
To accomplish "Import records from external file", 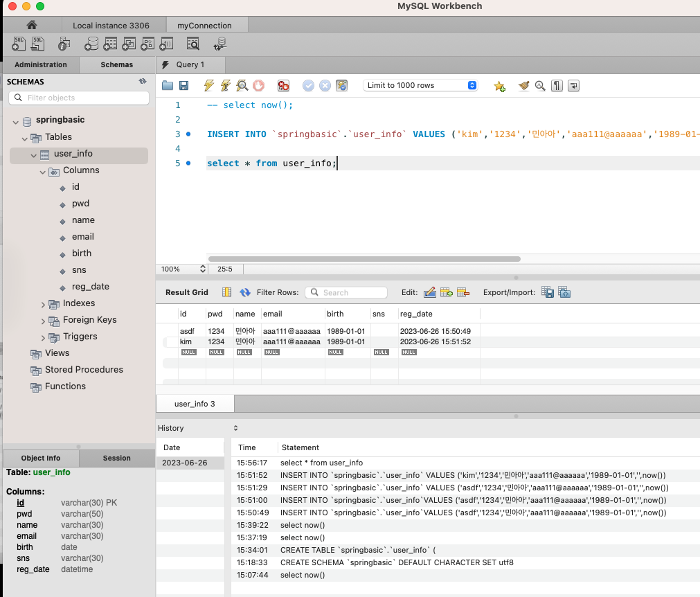I will tap(564, 292).
